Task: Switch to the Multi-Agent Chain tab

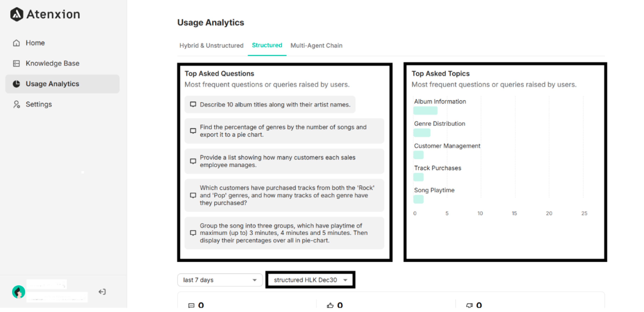Action: pyautogui.click(x=316, y=45)
